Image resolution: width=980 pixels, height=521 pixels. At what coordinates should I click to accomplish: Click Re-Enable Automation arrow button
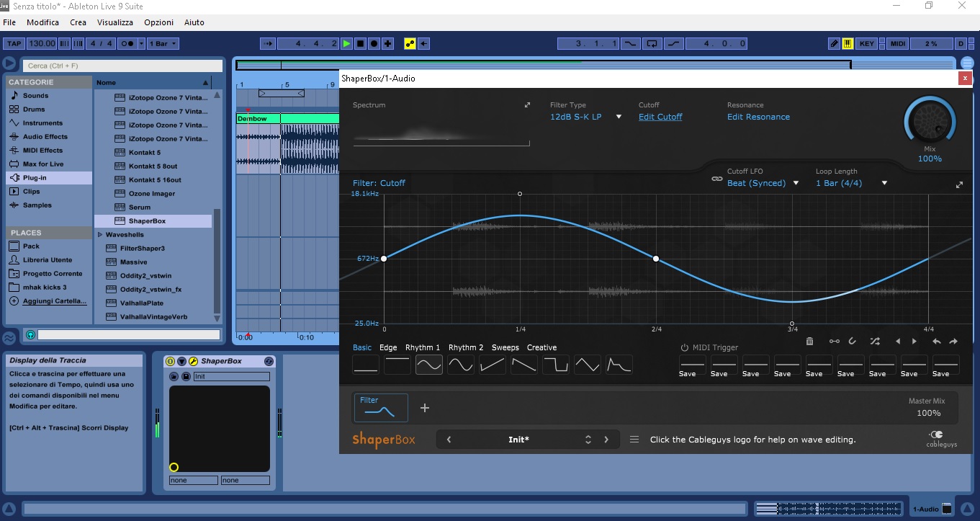tap(423, 44)
